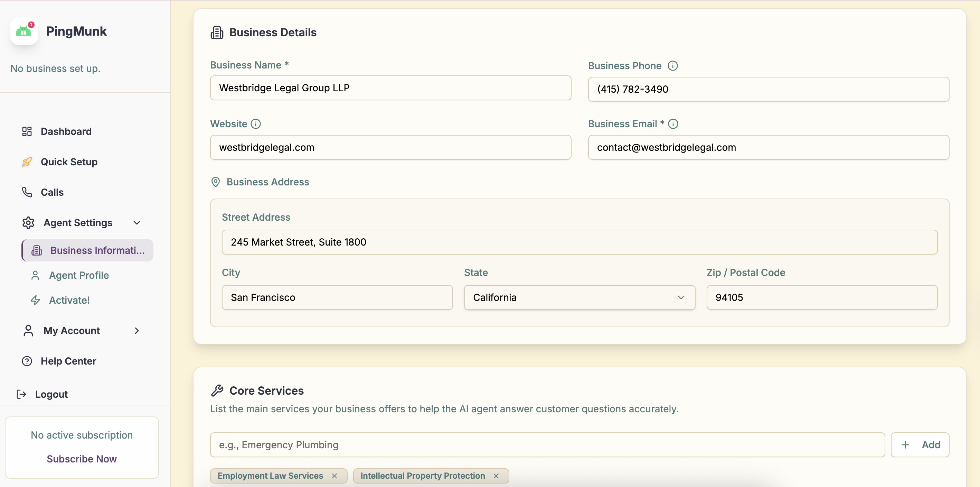Click the Activate lightning bolt icon
Screen dimensions: 980x487
[35, 301]
